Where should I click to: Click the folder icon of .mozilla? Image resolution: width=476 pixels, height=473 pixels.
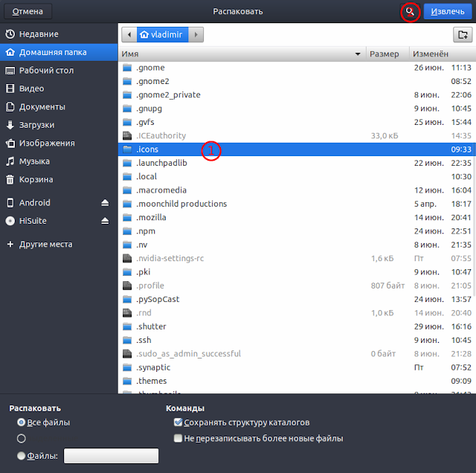[x=127, y=217]
